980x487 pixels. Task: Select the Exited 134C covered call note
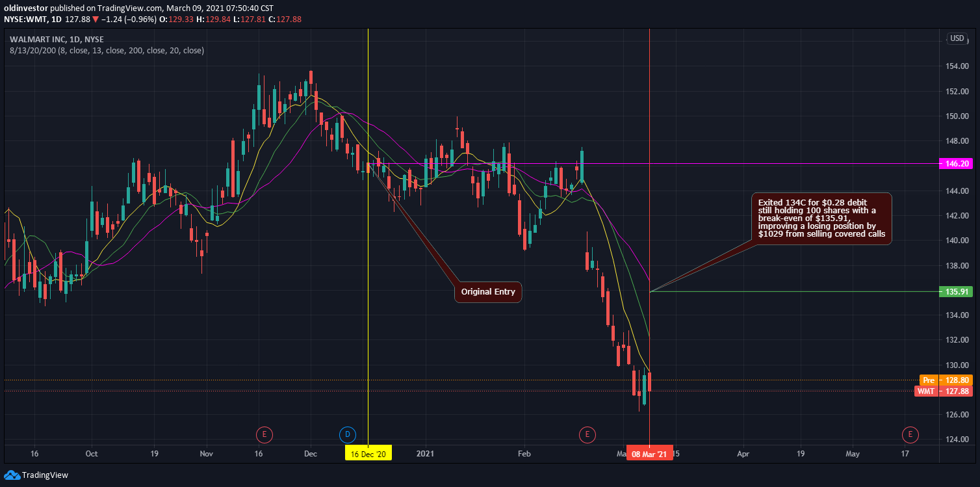821,218
